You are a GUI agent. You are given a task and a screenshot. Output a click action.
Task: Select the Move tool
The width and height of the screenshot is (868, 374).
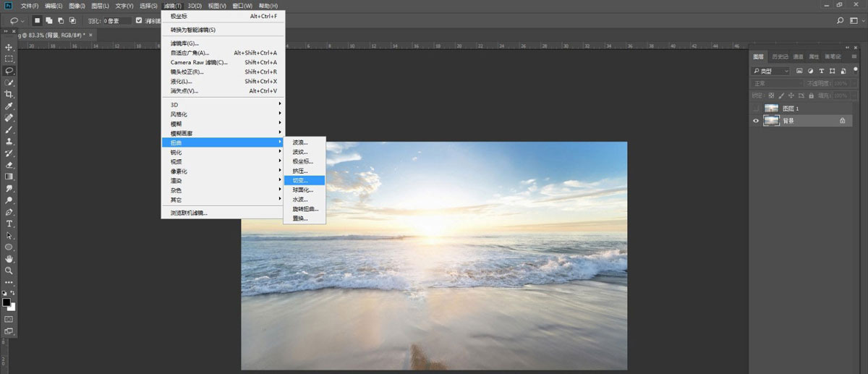tap(9, 47)
